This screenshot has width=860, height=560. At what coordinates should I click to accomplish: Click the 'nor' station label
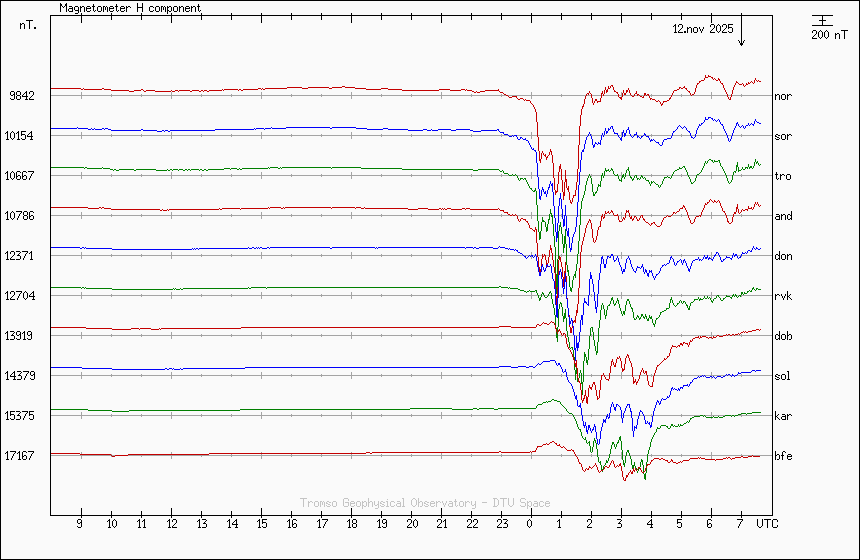pyautogui.click(x=783, y=96)
